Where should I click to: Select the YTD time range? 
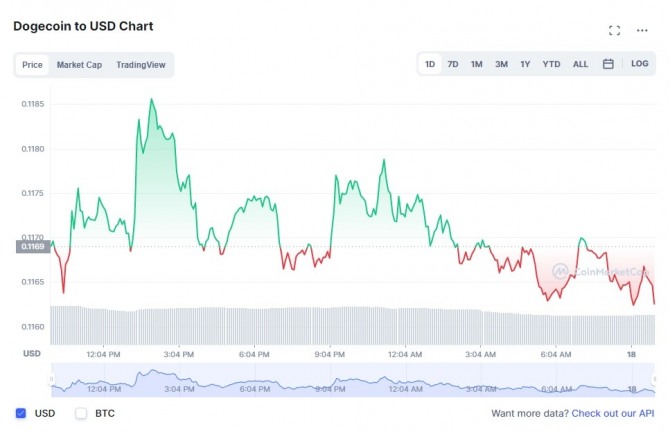click(551, 64)
